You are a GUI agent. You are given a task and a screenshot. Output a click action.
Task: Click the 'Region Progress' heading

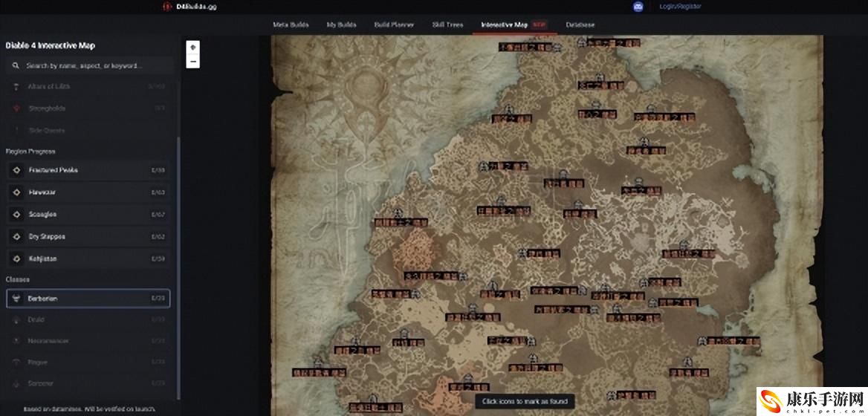point(30,152)
